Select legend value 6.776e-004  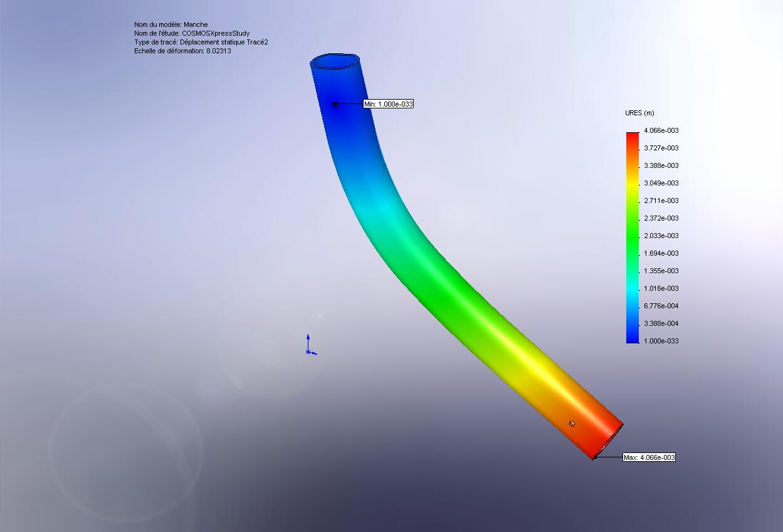point(661,306)
